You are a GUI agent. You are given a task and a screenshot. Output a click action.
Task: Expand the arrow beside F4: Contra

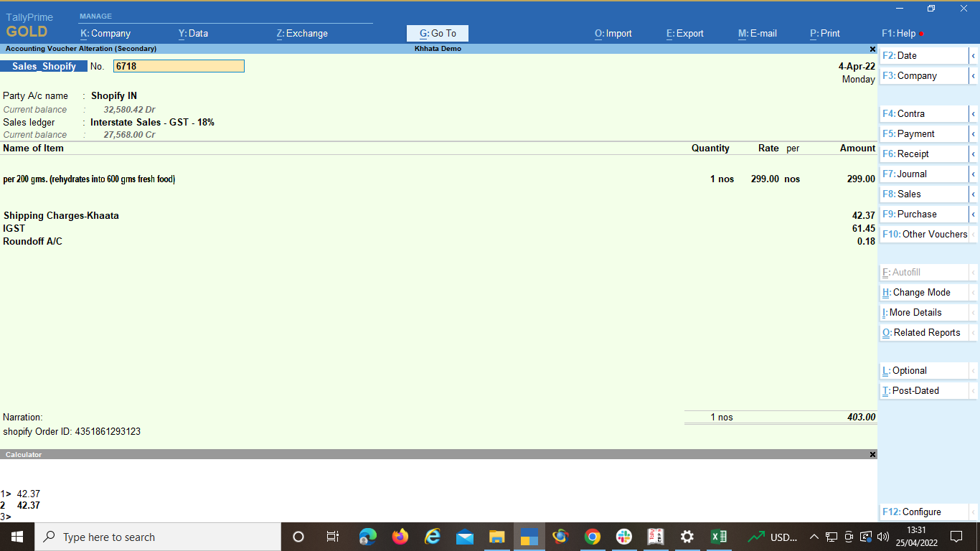coord(974,113)
